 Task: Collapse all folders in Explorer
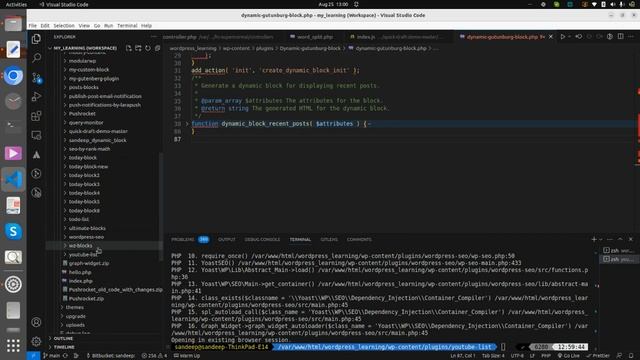tap(157, 48)
